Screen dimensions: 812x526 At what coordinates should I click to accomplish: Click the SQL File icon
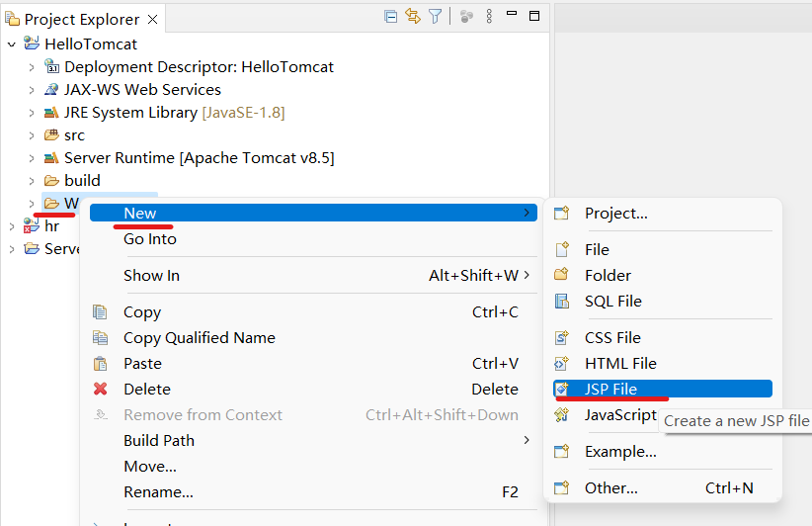point(562,301)
